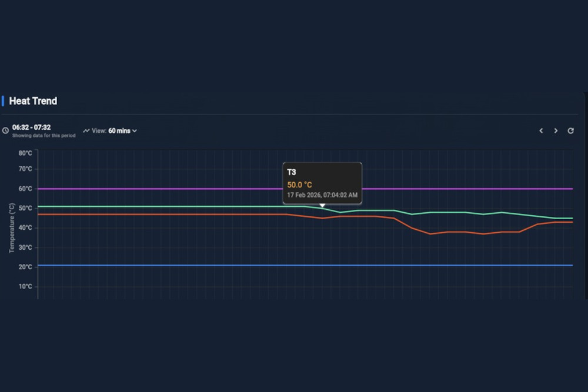This screenshot has height=392, width=588.
Task: Click the T3 label in tooltip
Action: pos(292,172)
